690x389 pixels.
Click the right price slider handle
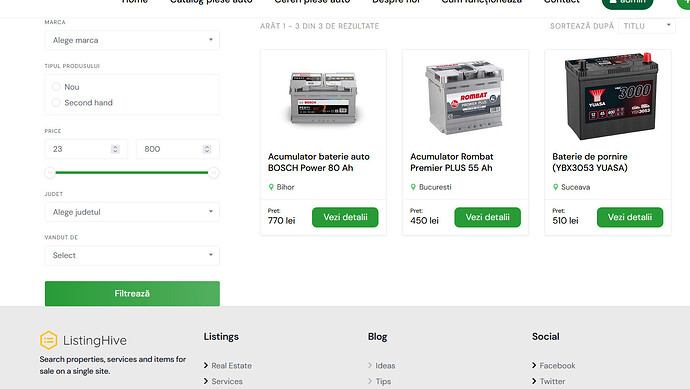214,173
